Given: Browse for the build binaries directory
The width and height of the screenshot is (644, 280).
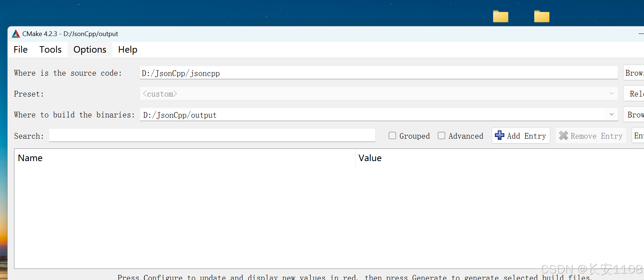Looking at the screenshot, I should [634, 115].
